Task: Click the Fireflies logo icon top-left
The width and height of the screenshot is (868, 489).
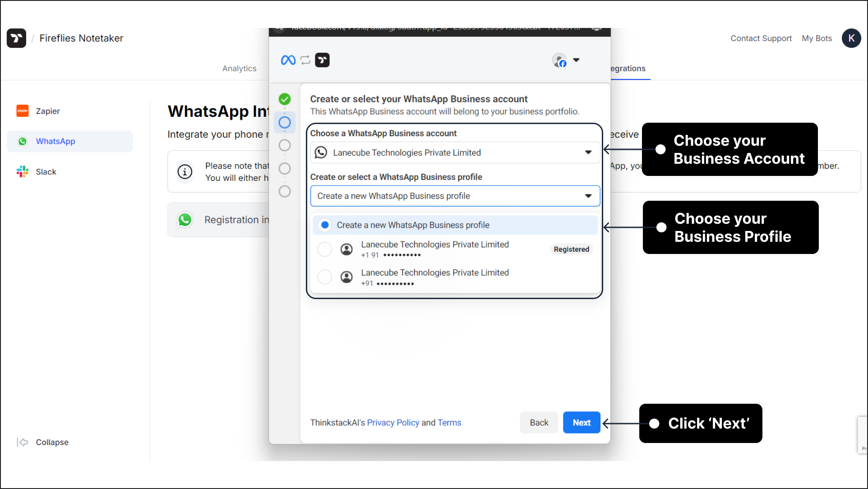Action: [16, 38]
